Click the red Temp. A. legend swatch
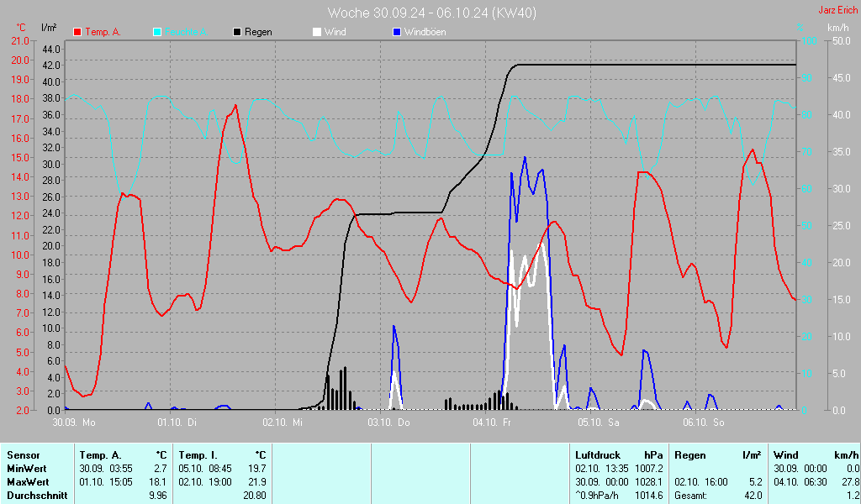Viewport: 861px width, 504px height. (x=77, y=32)
